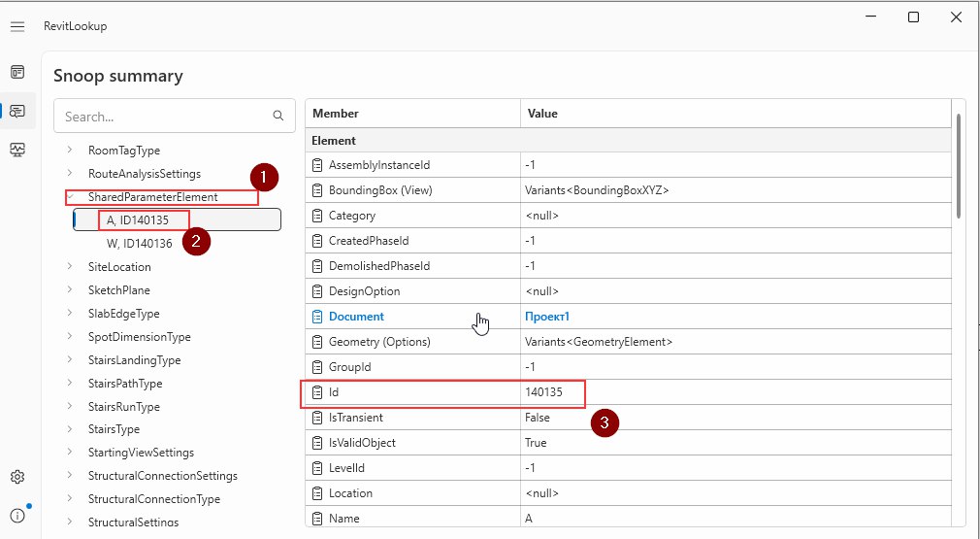The height and width of the screenshot is (539, 980).
Task: Select the StructuralSettings tree item
Action: point(133,522)
